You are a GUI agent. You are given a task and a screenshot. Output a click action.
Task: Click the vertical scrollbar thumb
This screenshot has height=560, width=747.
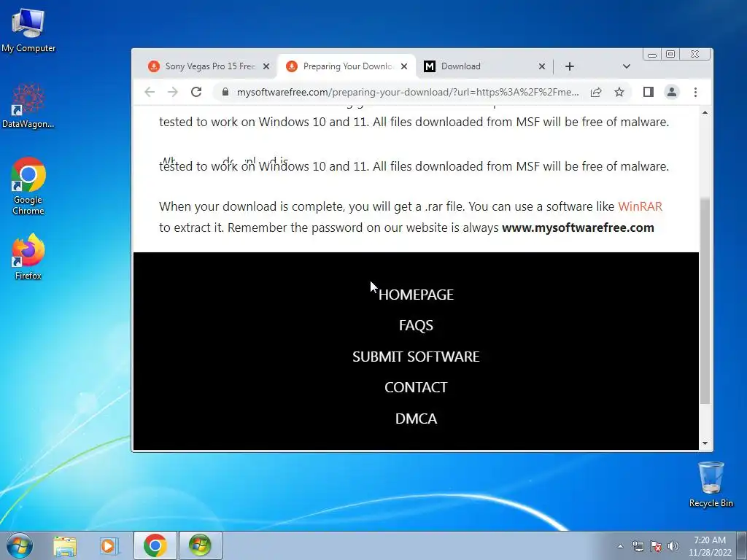705,301
